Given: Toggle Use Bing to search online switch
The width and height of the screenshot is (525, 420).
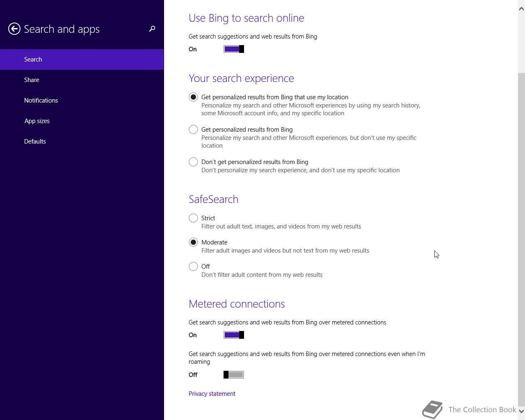Looking at the screenshot, I should pyautogui.click(x=234, y=49).
